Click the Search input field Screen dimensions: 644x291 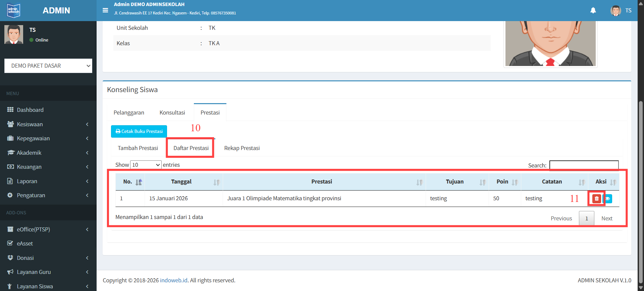(x=584, y=165)
